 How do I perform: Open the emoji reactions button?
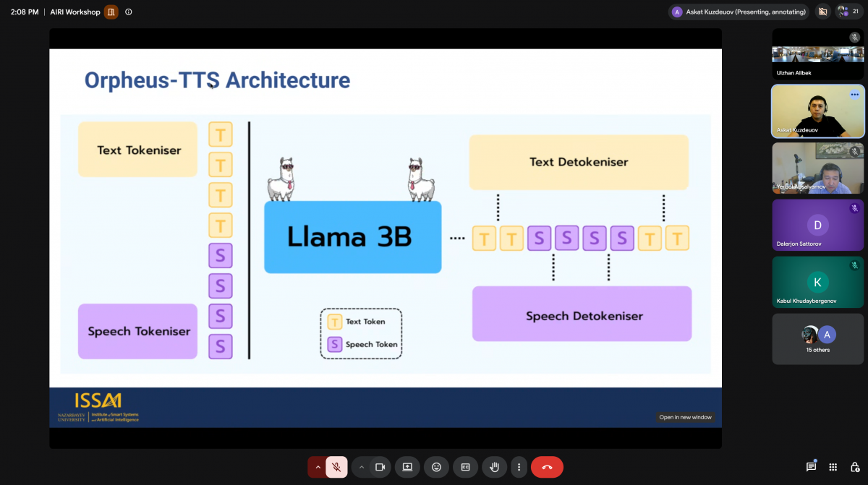[x=436, y=467]
